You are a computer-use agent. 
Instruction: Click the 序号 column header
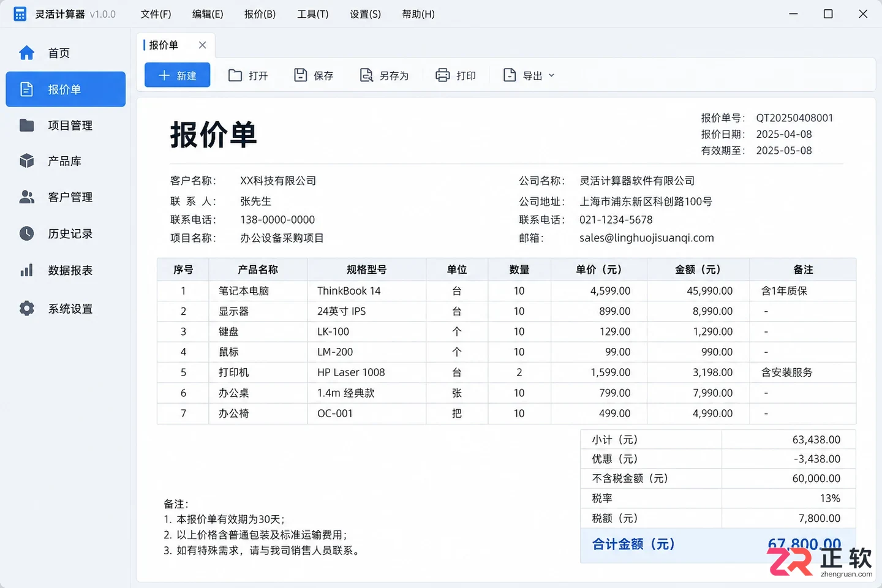(x=183, y=269)
